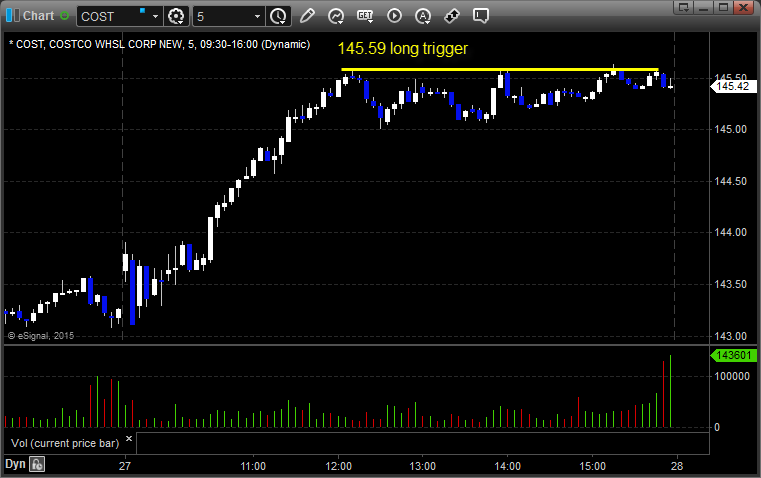
Task: Maximize the chart window
Action: point(723,7)
